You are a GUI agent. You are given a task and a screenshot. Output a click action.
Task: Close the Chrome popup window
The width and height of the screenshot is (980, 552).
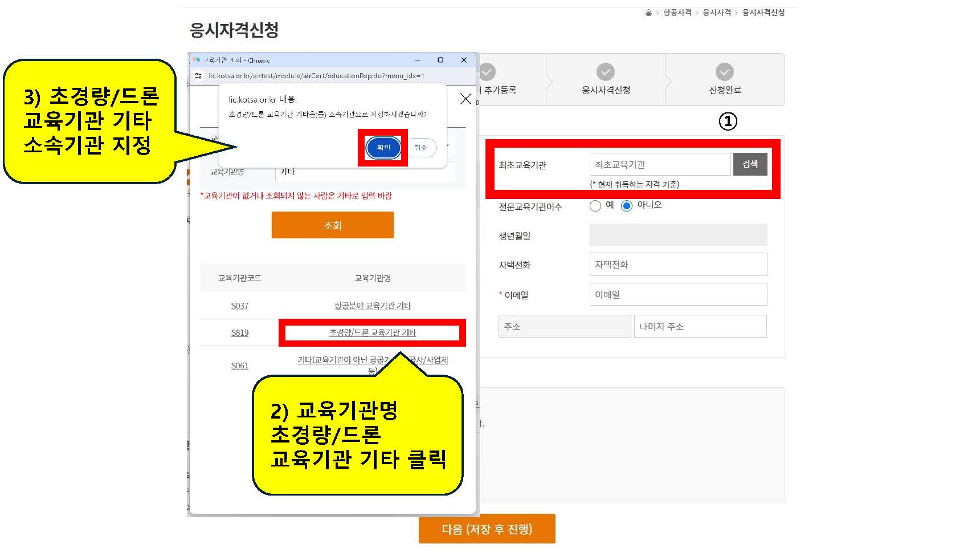(464, 60)
